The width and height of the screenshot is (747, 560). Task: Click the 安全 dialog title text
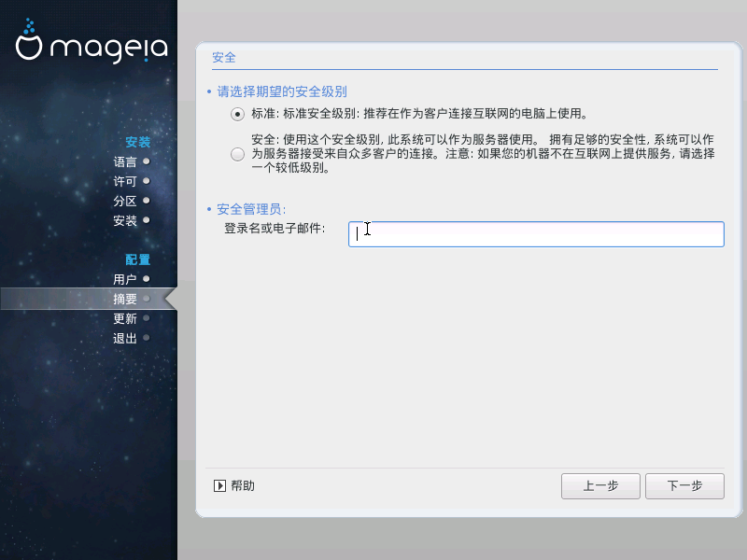coord(224,58)
